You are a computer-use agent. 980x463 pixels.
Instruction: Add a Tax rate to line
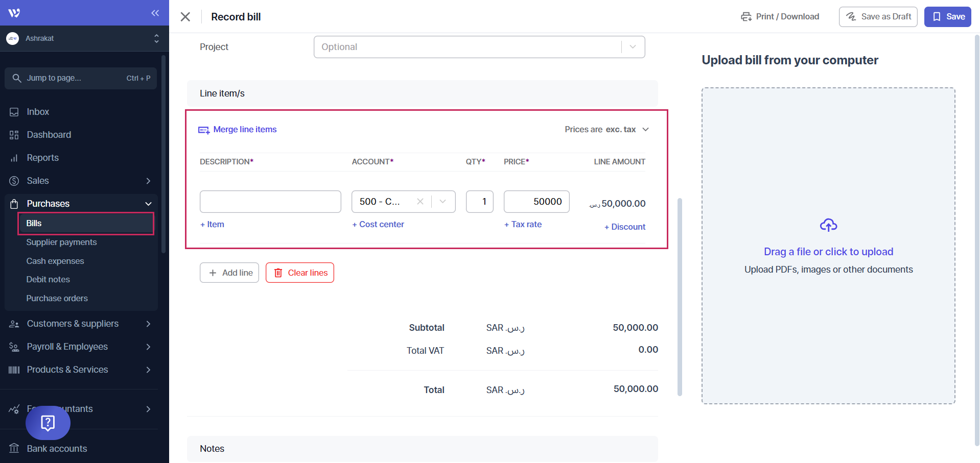tap(523, 224)
